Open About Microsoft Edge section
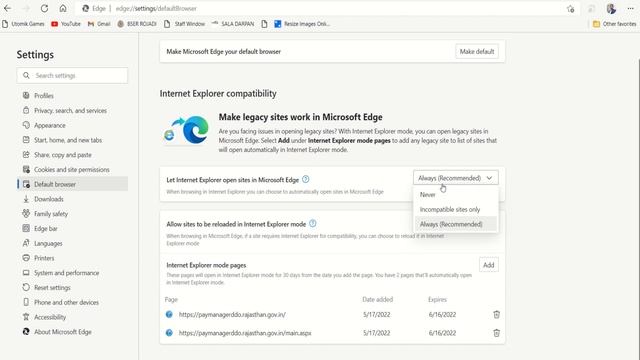 pyautogui.click(x=72, y=332)
